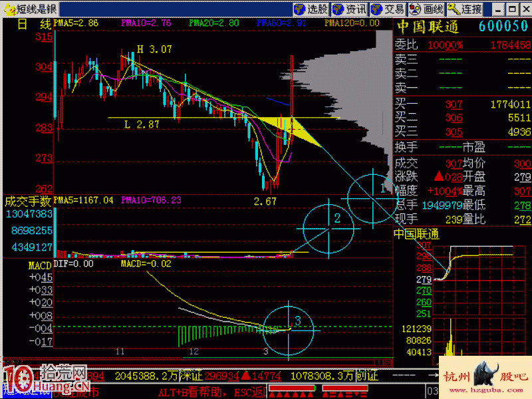Open the 选股 stock picker button
This screenshot has width=532, height=399.
311,9
